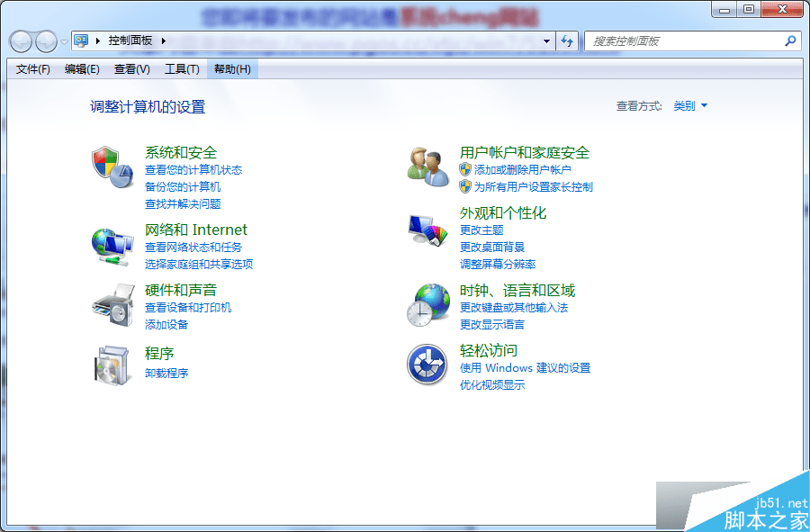The height and width of the screenshot is (532, 810).
Task: Click the back navigation arrow
Action: tap(20, 41)
